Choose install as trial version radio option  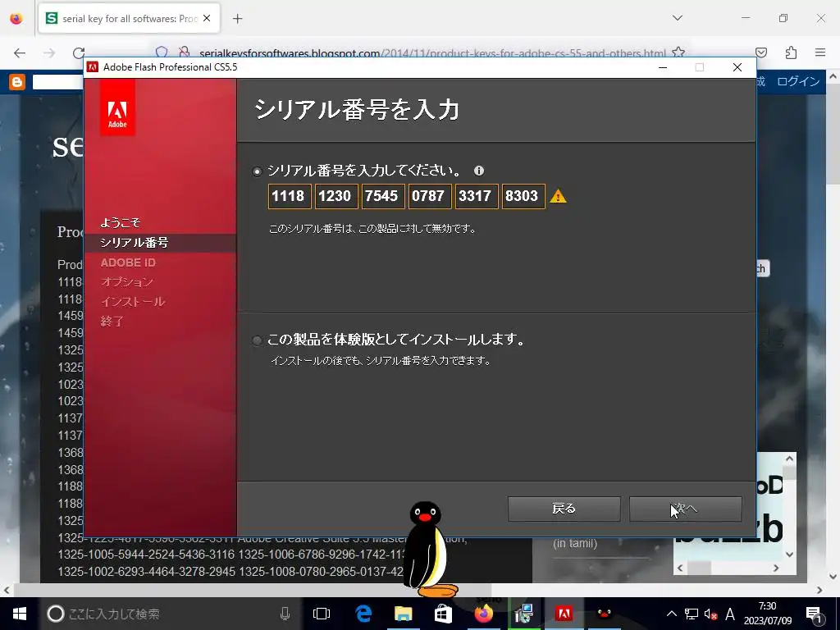coord(257,340)
